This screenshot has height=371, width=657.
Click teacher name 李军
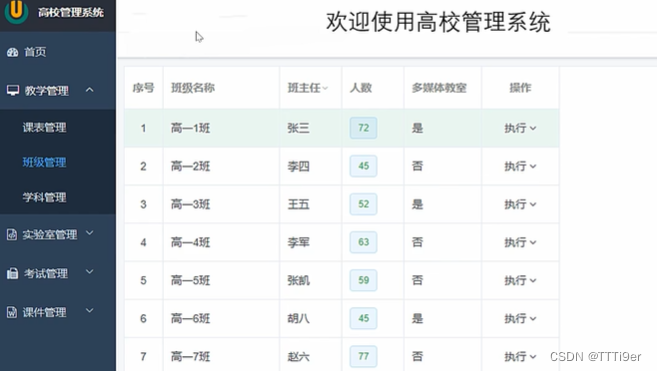click(x=298, y=242)
